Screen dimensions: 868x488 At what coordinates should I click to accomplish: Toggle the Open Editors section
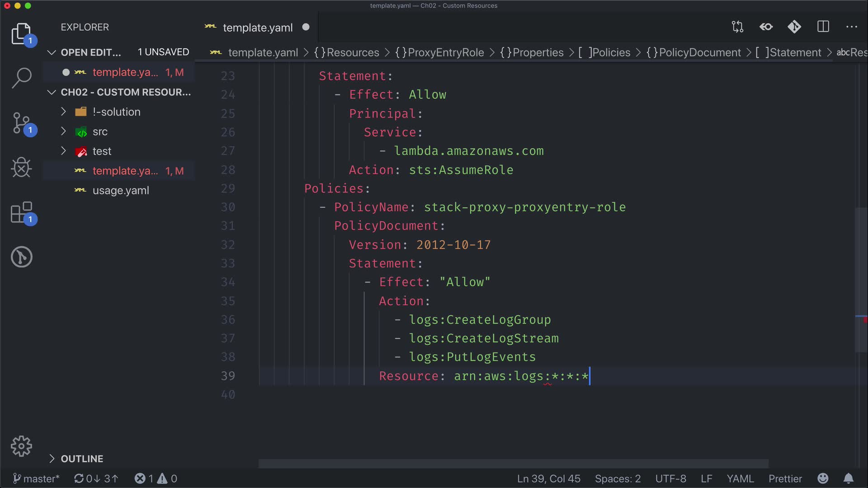coord(90,52)
